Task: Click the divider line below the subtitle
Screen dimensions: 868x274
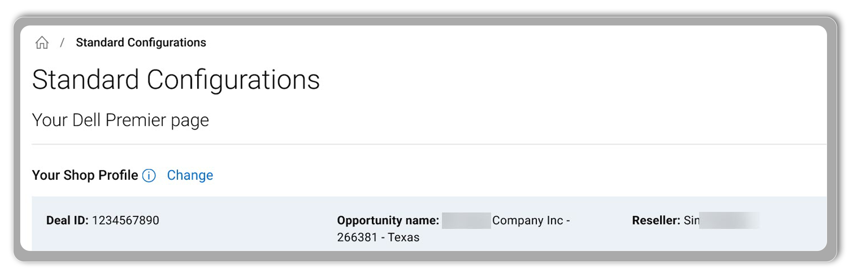Action: tap(428, 144)
